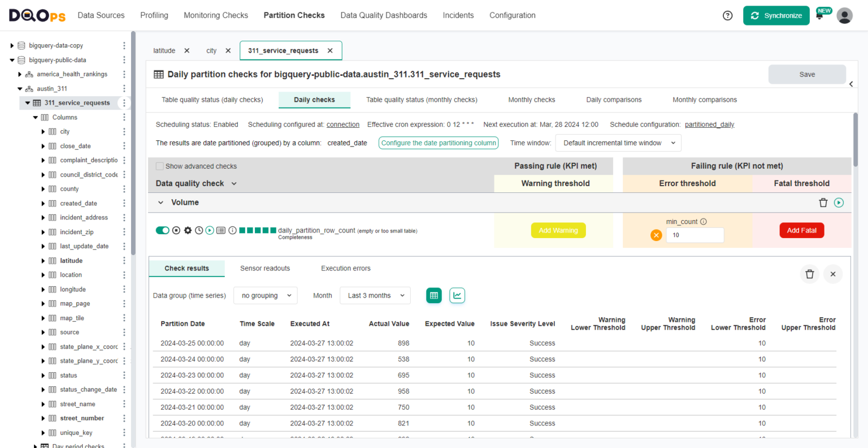Open the Sensor readouts tab
This screenshot has height=448, width=868.
tap(264, 268)
